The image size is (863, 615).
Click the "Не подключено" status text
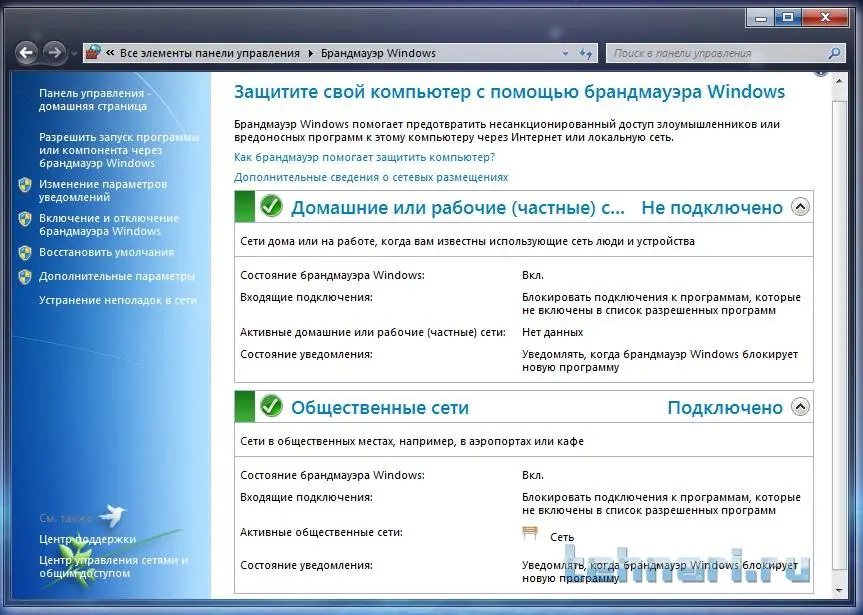(712, 208)
